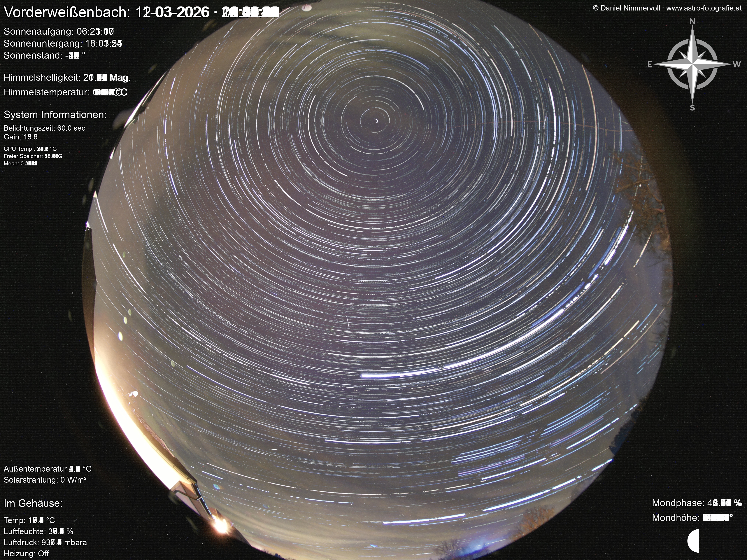
Task: Click the N letter on the compass
Action: pos(692,22)
